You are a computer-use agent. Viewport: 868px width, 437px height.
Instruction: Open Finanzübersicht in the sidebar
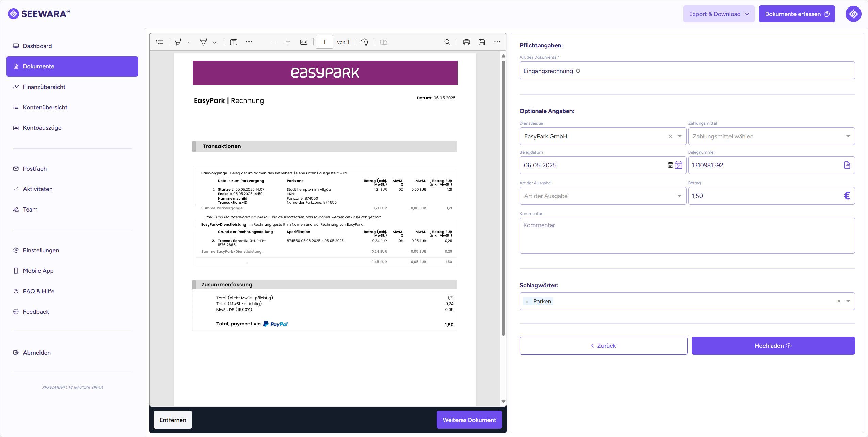tap(44, 87)
